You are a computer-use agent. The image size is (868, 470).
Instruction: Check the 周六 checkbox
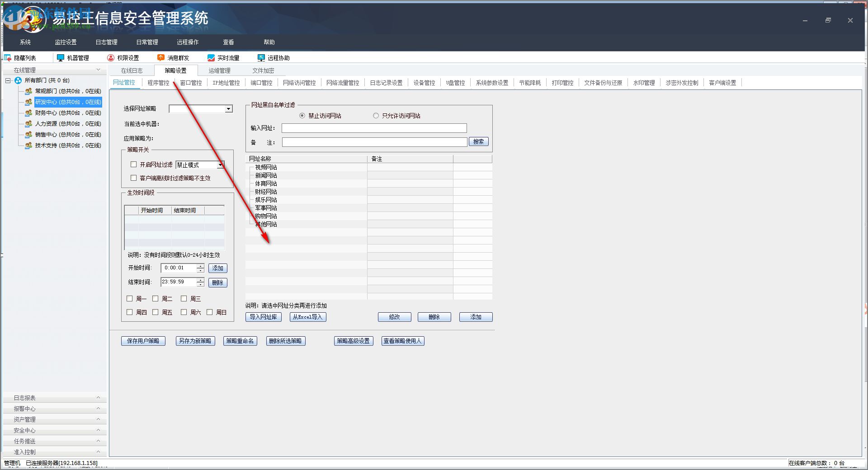click(x=184, y=312)
